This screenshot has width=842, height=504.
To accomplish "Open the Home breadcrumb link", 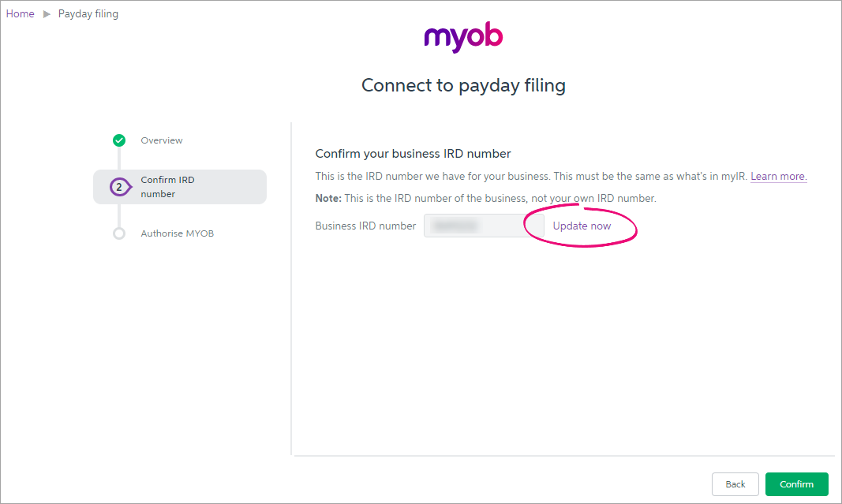I will pyautogui.click(x=21, y=14).
